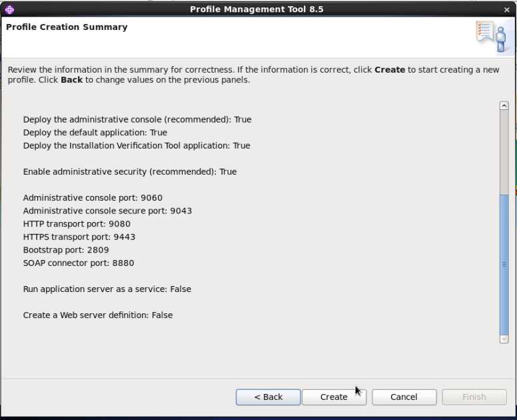Close the Profile Management Tool window
The image size is (517, 420).
(507, 9)
